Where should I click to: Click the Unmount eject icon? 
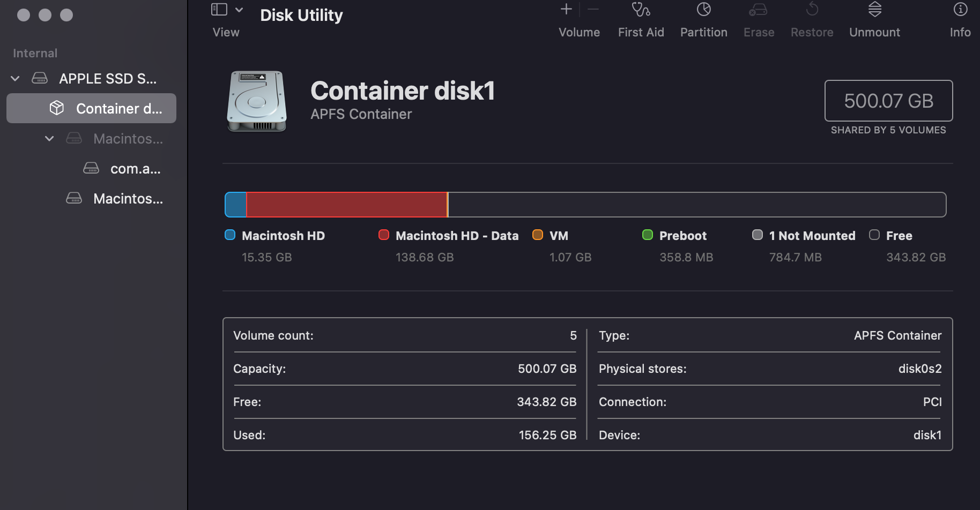click(x=875, y=9)
